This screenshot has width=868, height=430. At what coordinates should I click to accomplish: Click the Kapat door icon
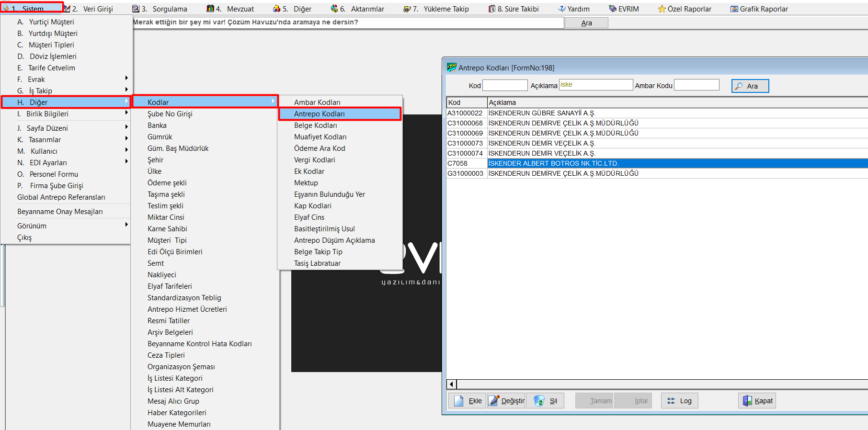click(747, 401)
